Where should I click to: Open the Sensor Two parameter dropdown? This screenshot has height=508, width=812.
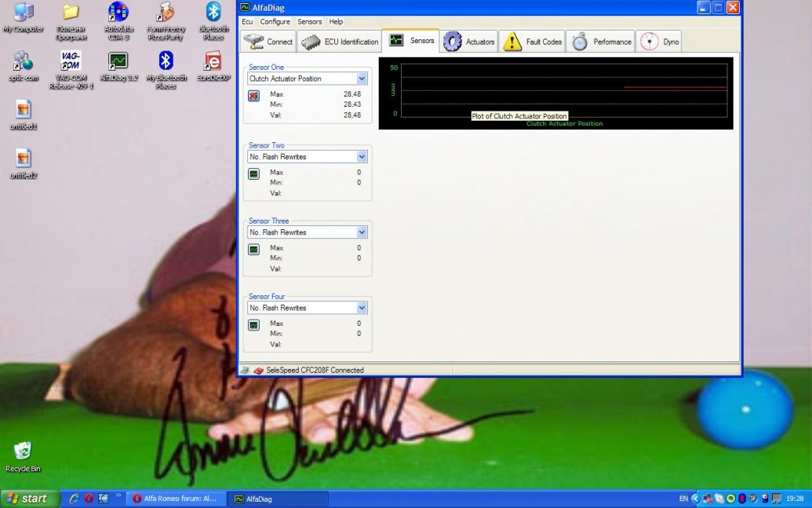[362, 157]
